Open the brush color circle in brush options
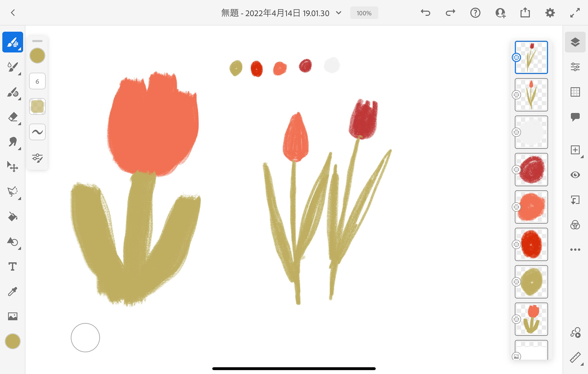588x374 pixels. [x=37, y=56]
